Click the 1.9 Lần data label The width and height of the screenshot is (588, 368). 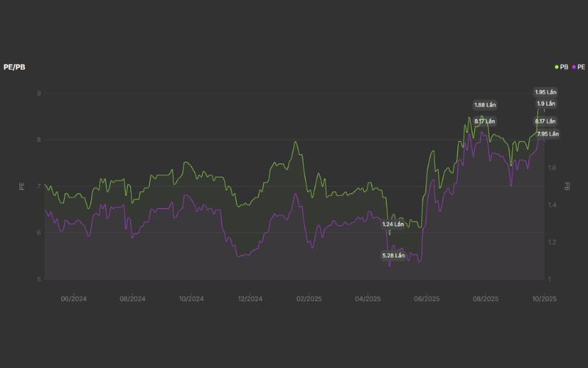545,104
